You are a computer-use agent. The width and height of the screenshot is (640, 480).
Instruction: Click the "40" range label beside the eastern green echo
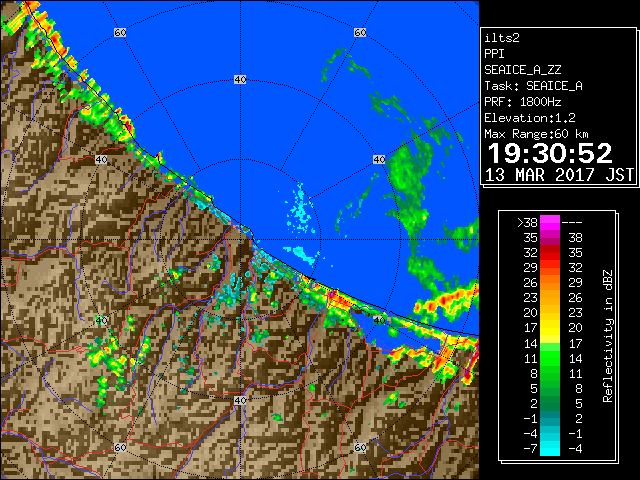[379, 160]
